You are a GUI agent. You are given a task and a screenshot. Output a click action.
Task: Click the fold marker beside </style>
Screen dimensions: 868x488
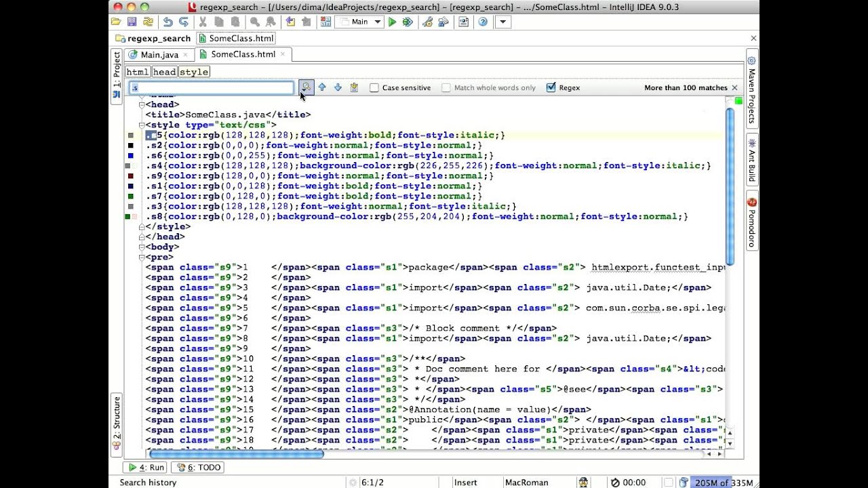click(142, 226)
